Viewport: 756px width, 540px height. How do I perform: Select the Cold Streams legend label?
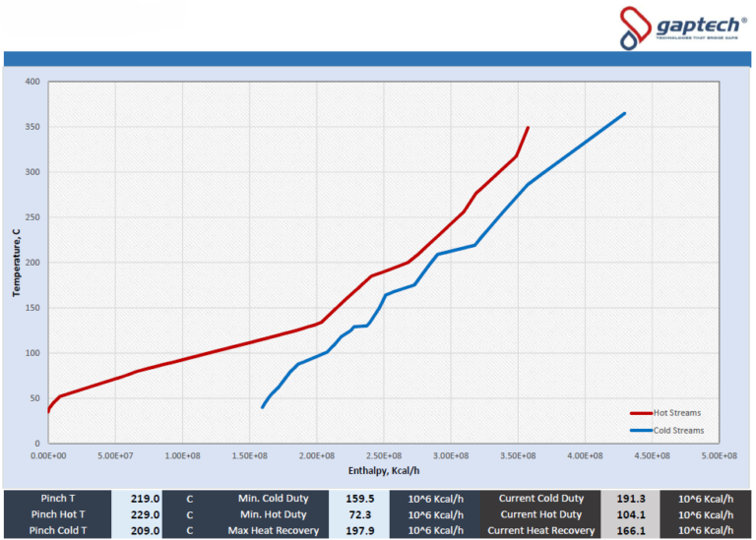pos(679,430)
